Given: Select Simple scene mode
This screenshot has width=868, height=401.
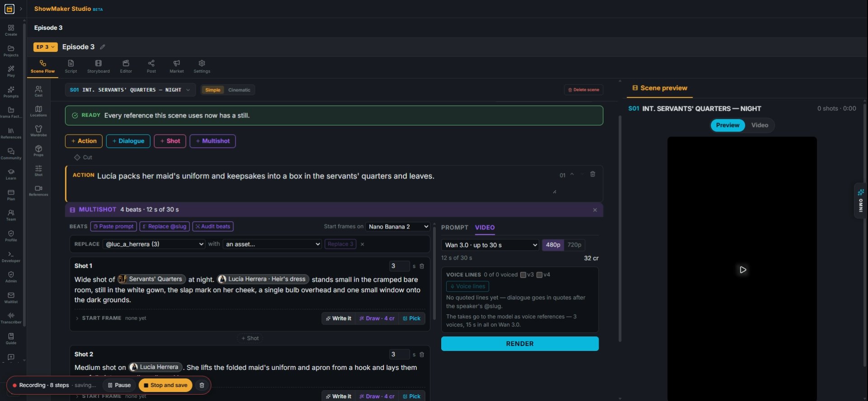Looking at the screenshot, I should coord(212,90).
